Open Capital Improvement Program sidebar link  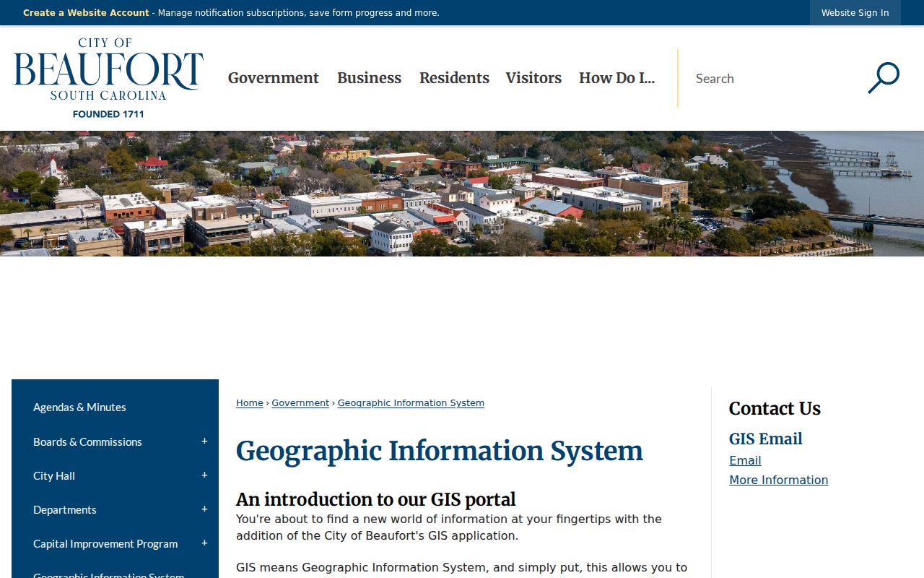pyautogui.click(x=105, y=543)
